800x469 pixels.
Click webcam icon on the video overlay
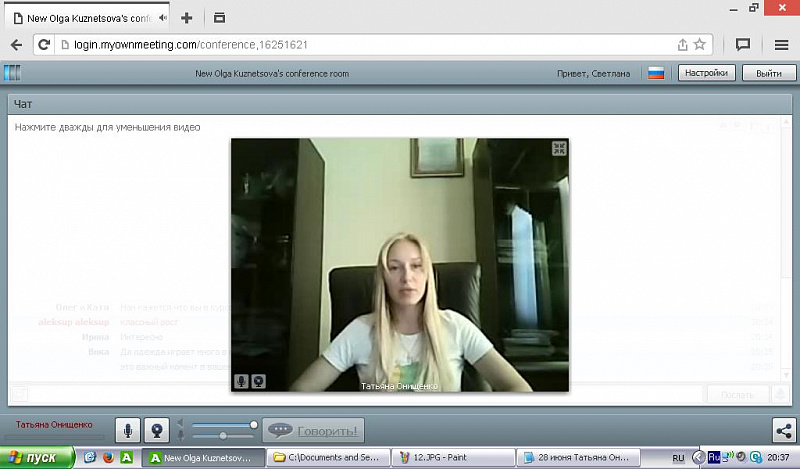coord(258,381)
